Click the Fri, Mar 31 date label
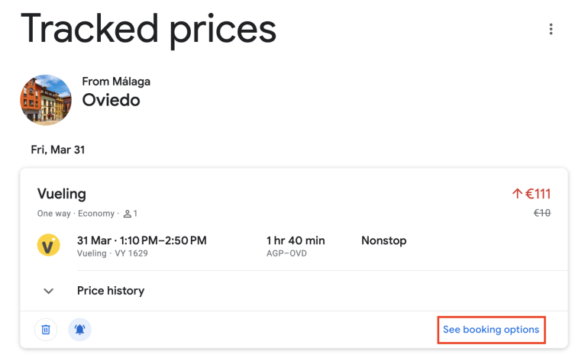The image size is (588, 364). click(x=58, y=150)
